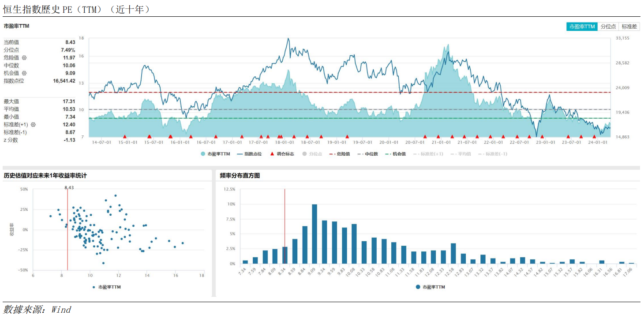
Task: Click the tallest histogram bar at 9.09
Action: pyautogui.click(x=315, y=234)
